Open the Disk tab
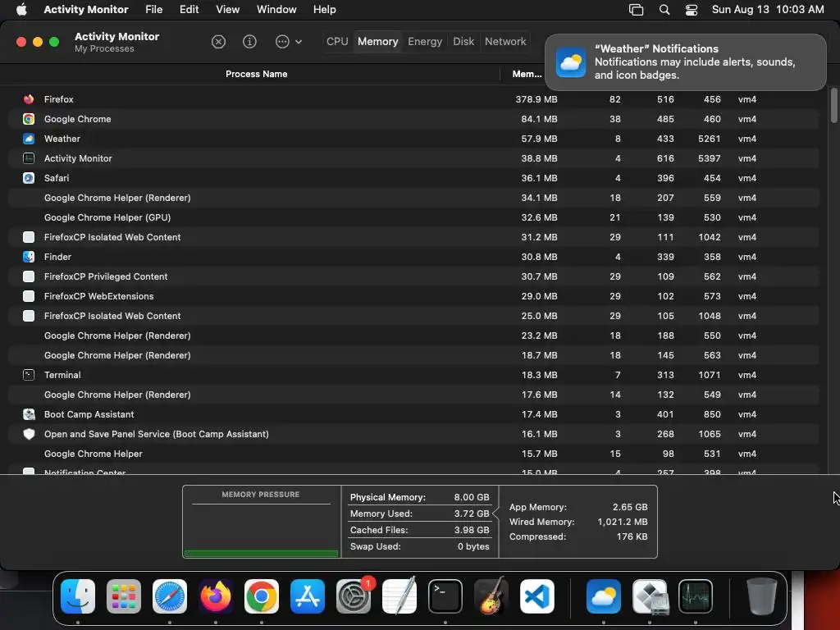Image resolution: width=840 pixels, height=630 pixels. [463, 41]
